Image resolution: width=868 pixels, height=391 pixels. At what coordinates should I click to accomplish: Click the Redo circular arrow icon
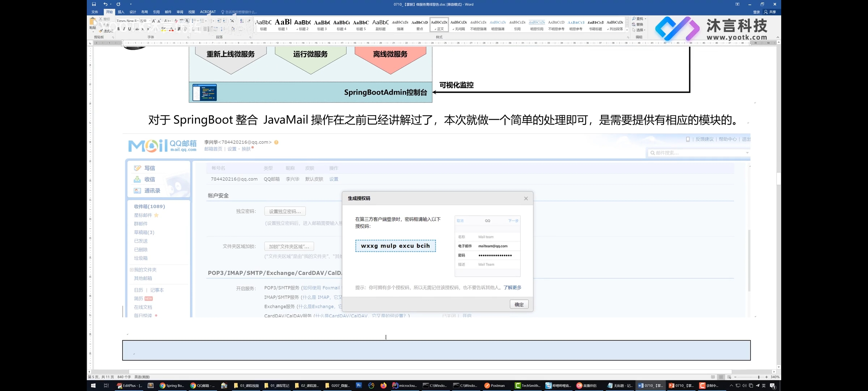[x=118, y=4]
